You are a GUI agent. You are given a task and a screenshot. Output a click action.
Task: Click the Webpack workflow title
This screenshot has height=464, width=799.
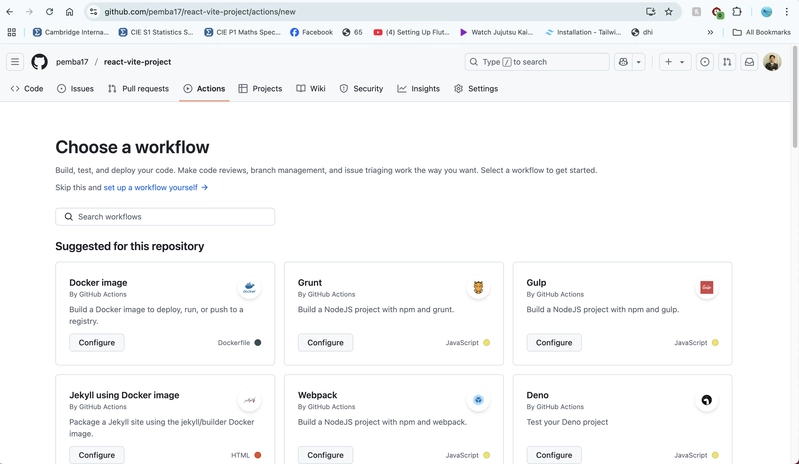pos(317,395)
